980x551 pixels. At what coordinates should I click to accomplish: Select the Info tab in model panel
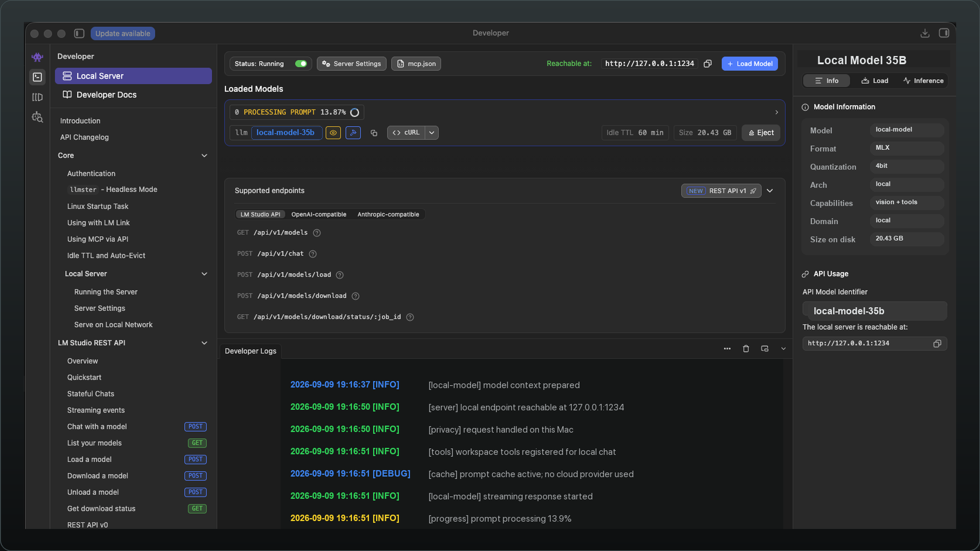click(826, 81)
